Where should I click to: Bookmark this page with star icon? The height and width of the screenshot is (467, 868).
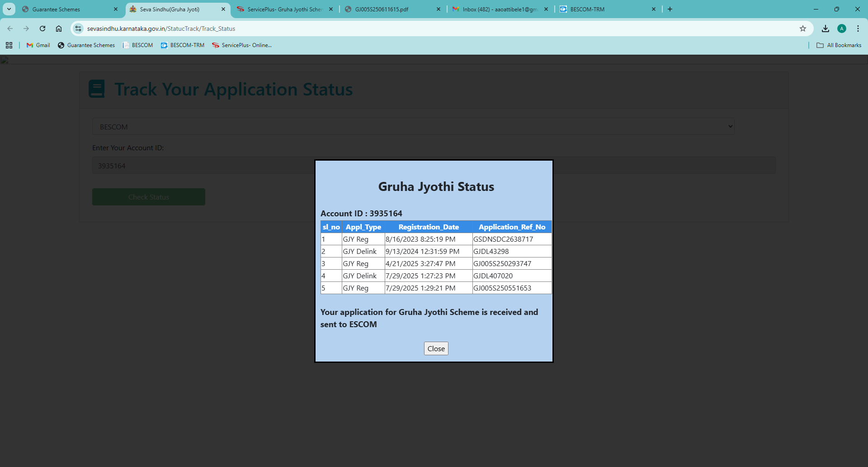click(x=802, y=29)
